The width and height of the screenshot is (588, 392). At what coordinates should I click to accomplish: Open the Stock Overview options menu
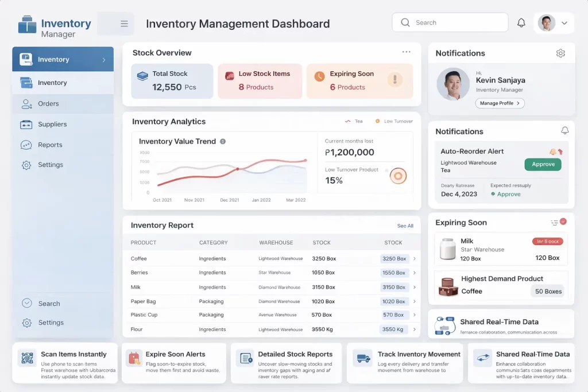407,52
